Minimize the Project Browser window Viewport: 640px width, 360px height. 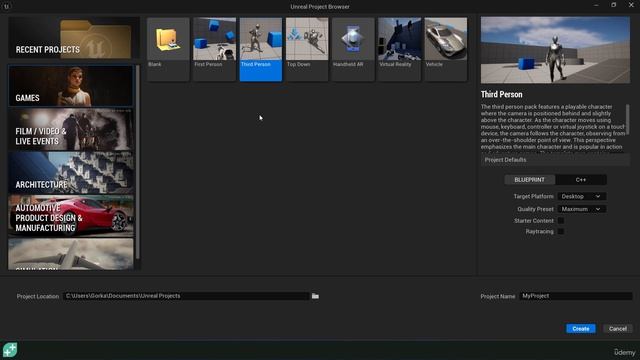pos(596,5)
